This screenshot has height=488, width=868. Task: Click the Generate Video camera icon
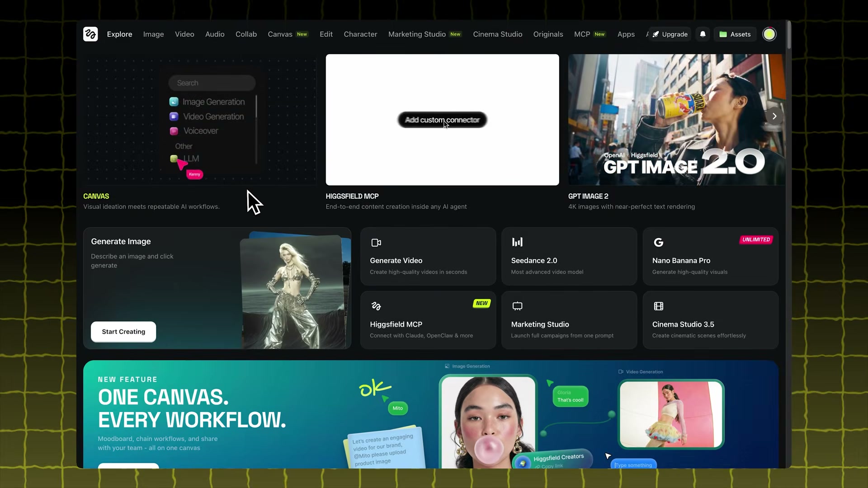(376, 243)
